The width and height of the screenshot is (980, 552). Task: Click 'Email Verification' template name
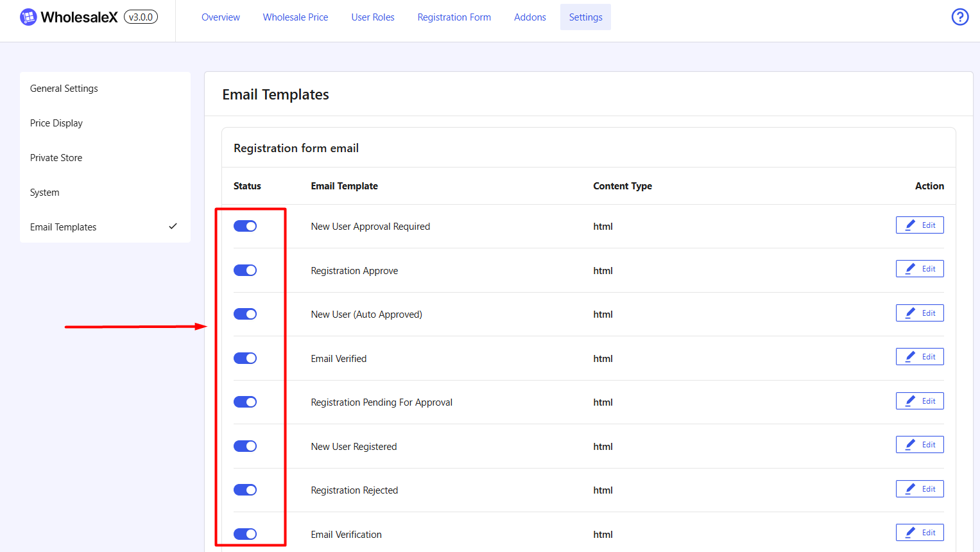[x=346, y=535]
